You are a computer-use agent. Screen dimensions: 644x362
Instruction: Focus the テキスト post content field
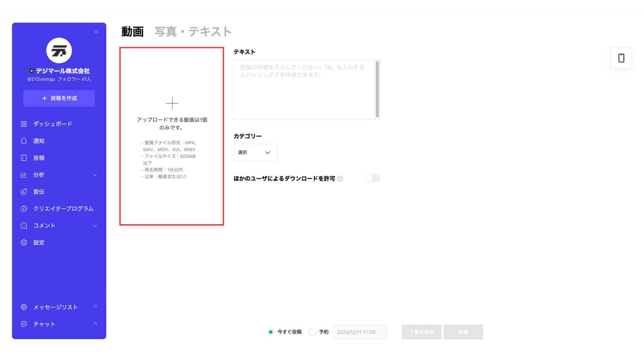point(304,89)
